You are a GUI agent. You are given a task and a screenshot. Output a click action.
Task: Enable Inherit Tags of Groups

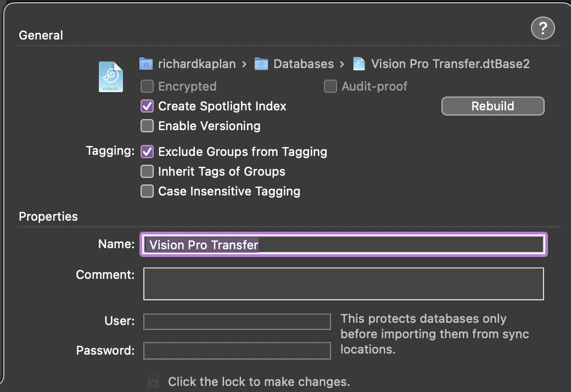tap(147, 172)
